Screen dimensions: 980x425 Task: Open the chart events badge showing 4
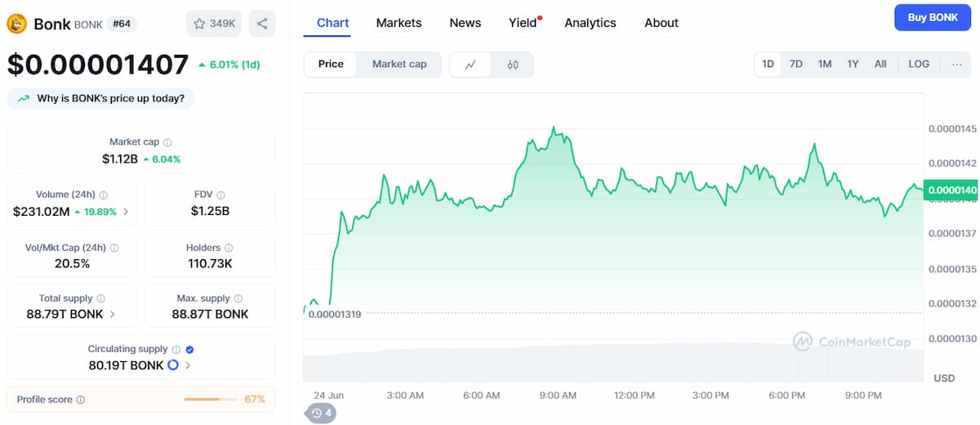coord(320,413)
